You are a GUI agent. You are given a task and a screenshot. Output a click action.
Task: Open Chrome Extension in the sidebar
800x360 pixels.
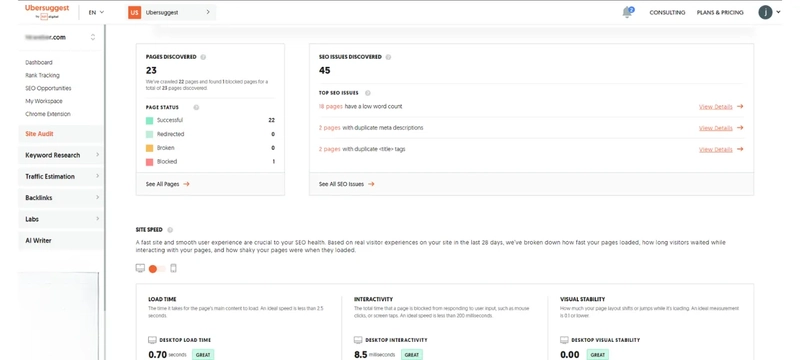[x=48, y=114]
